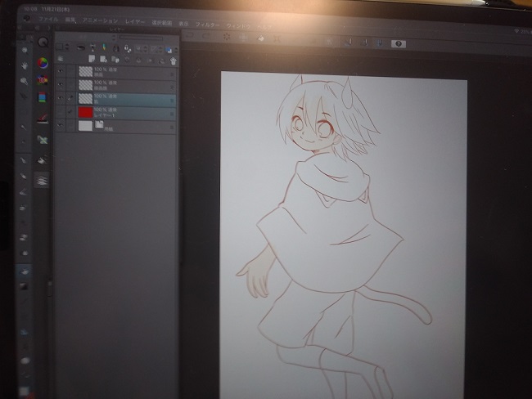Open the sub tool pen palette icon
Image resolution: width=532 pixels, height=399 pixels.
pyautogui.click(x=42, y=119)
